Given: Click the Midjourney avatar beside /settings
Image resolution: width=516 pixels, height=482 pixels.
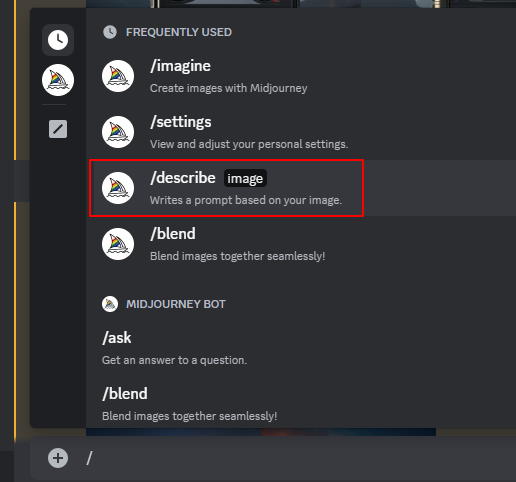Looking at the screenshot, I should [118, 132].
